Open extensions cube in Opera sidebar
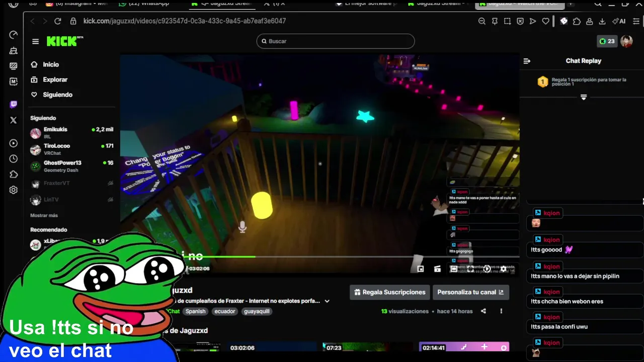This screenshot has height=362, width=644. [14, 174]
